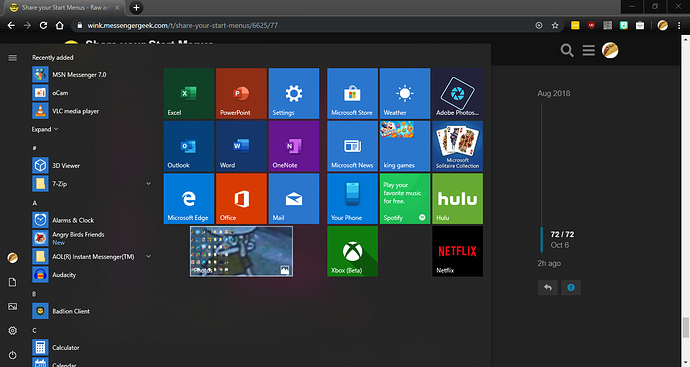
Task: Open the user account icon in Start sidebar
Action: tap(13, 258)
